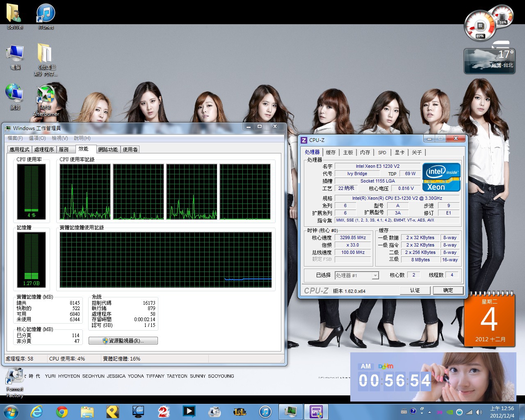The width and height of the screenshot is (525, 420).
Task: Launch MSI Afterburner from the desktop
Action: 46,99
